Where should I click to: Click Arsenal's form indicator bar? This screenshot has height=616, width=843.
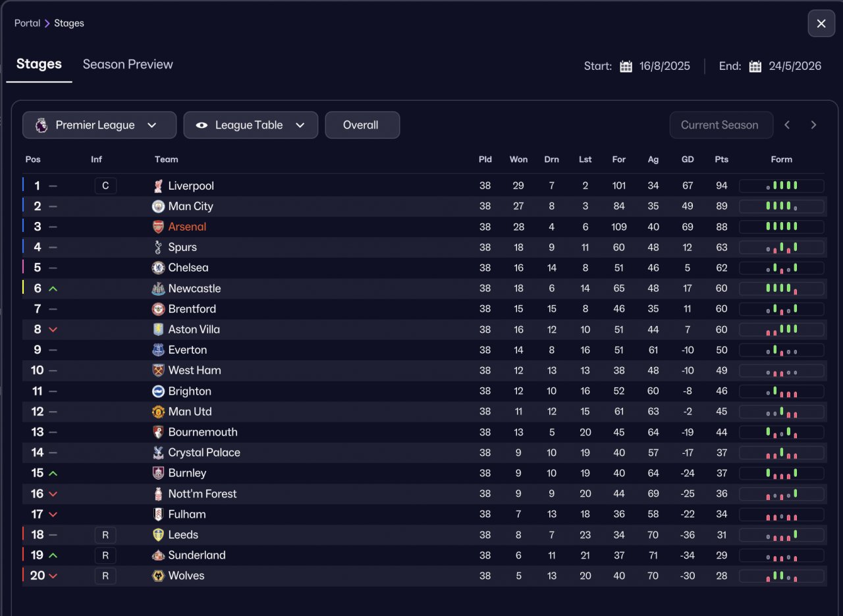[x=781, y=227]
